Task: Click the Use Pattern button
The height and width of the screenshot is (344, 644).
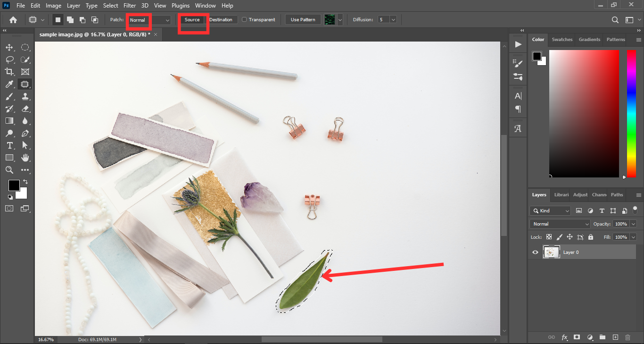Action: point(303,20)
